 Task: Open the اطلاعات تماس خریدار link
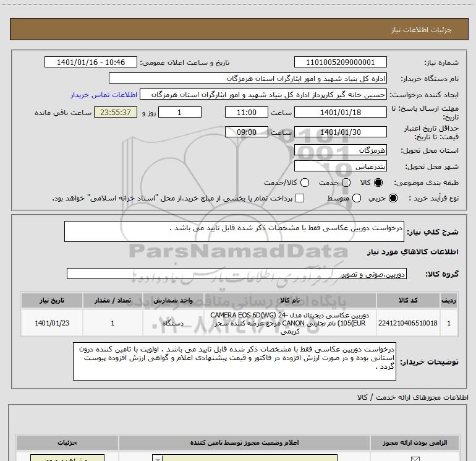click(104, 95)
